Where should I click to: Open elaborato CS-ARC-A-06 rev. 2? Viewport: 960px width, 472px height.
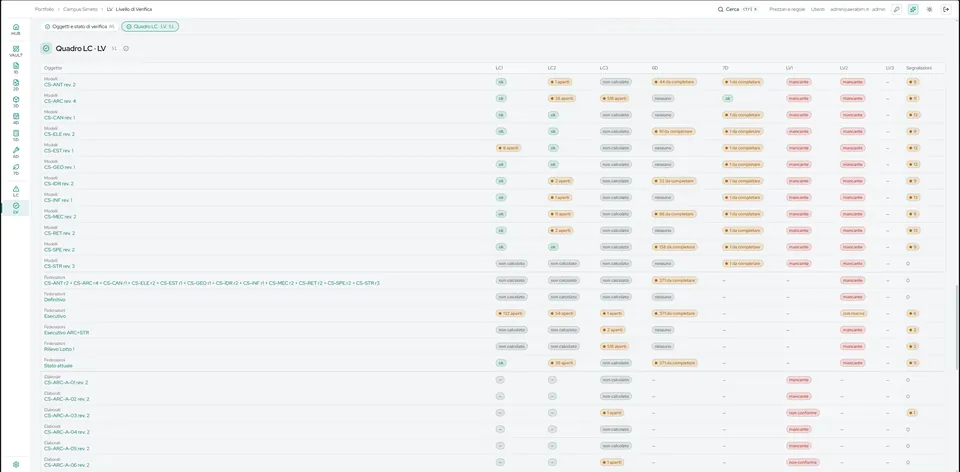click(67, 465)
